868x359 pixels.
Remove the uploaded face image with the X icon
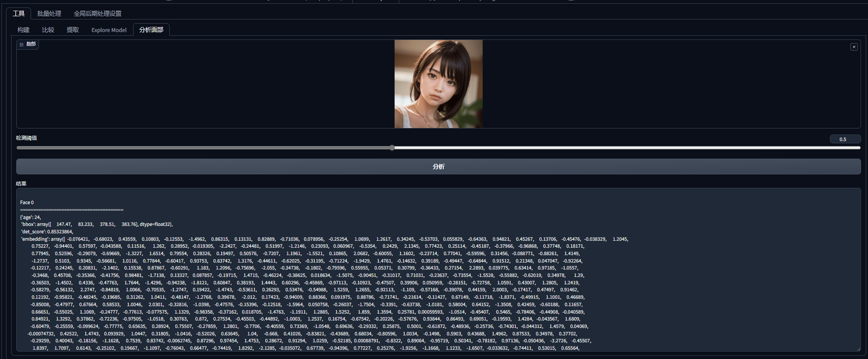pyautogui.click(x=854, y=47)
